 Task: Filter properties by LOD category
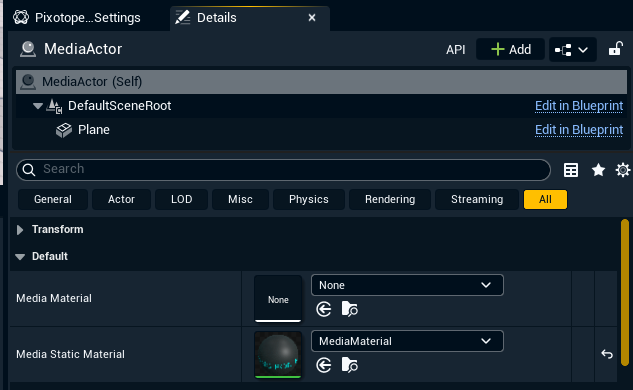pyautogui.click(x=181, y=199)
